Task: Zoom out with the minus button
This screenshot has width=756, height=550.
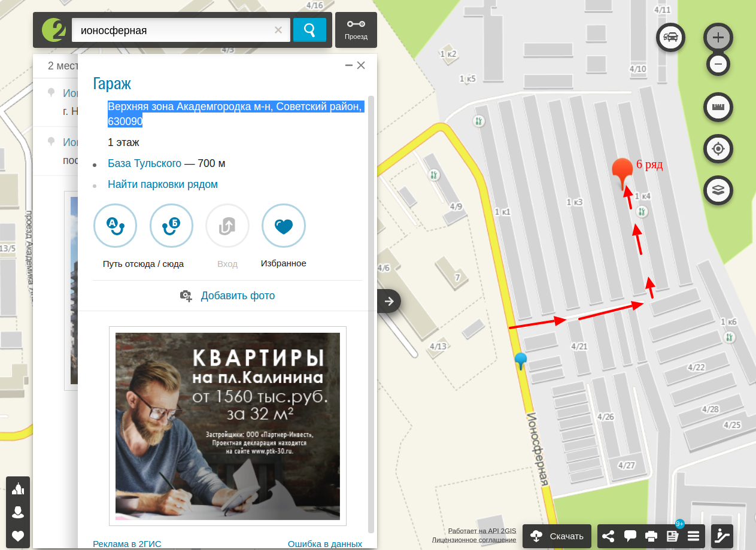Action: [718, 63]
